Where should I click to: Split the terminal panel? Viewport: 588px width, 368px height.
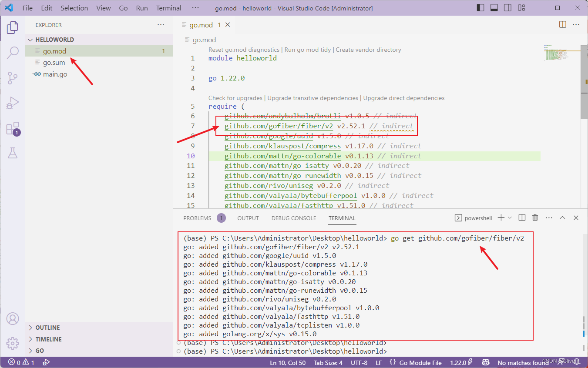(x=522, y=218)
